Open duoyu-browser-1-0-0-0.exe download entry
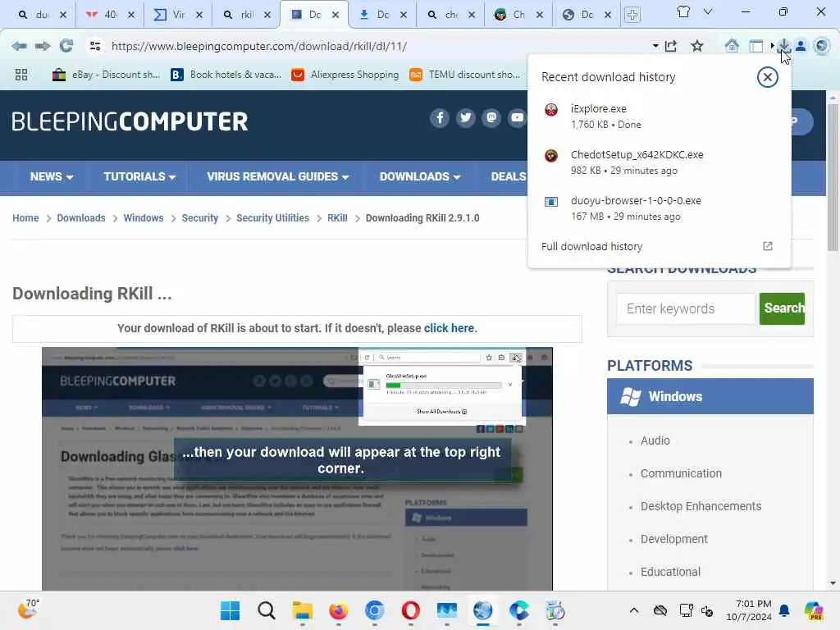Viewport: 840px width, 630px height. [660, 208]
